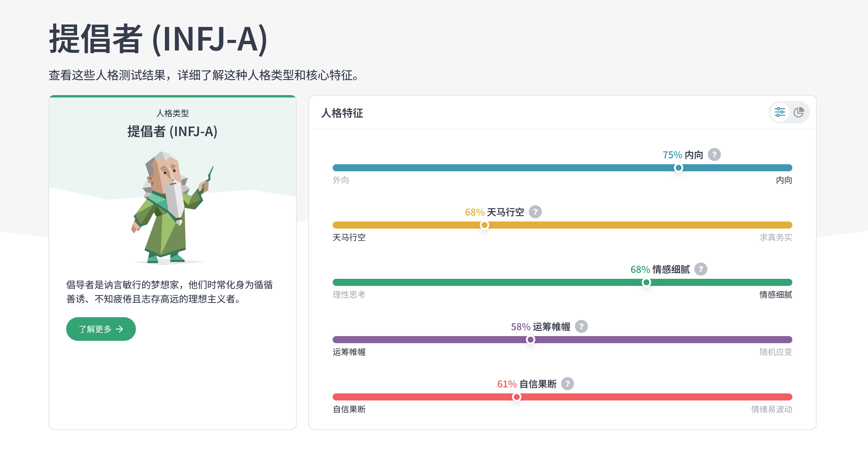Click the 随机应变 label under purple bar

click(x=776, y=352)
